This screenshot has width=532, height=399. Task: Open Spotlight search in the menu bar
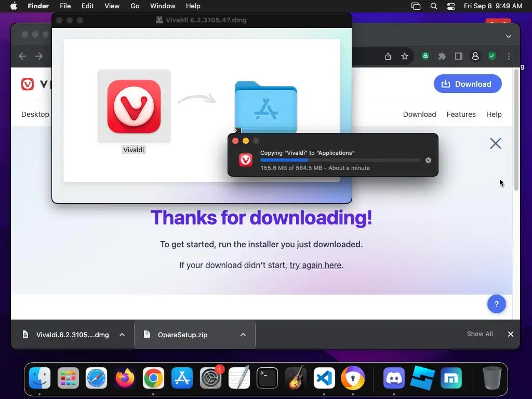click(x=434, y=6)
